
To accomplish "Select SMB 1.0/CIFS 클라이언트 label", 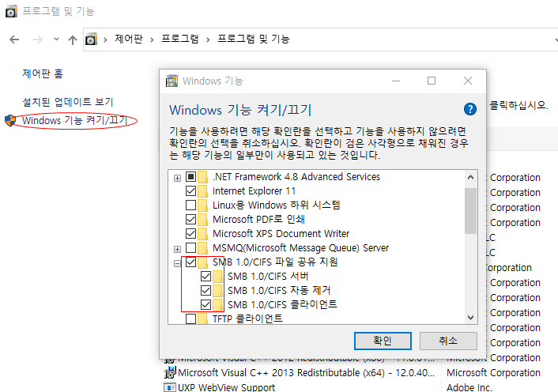I will [282, 305].
